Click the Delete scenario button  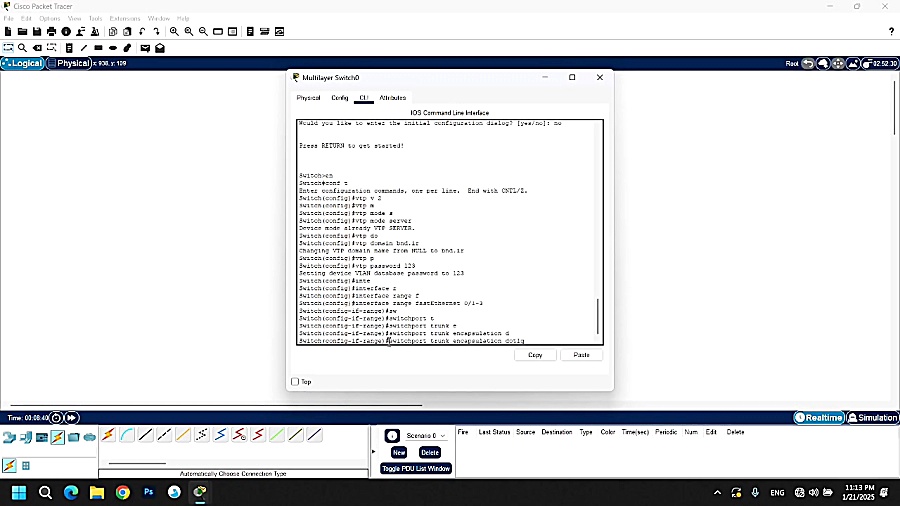tap(430, 453)
